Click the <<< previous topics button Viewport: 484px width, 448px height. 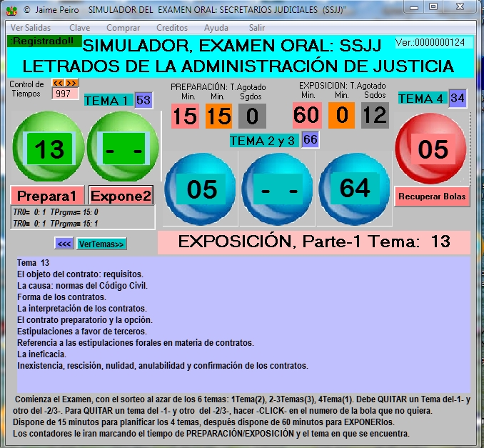(64, 244)
